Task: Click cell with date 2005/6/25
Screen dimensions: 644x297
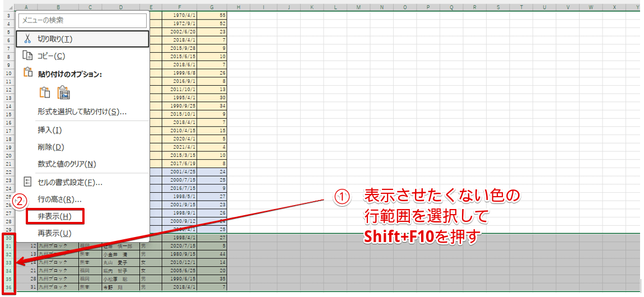Action: 180,270
